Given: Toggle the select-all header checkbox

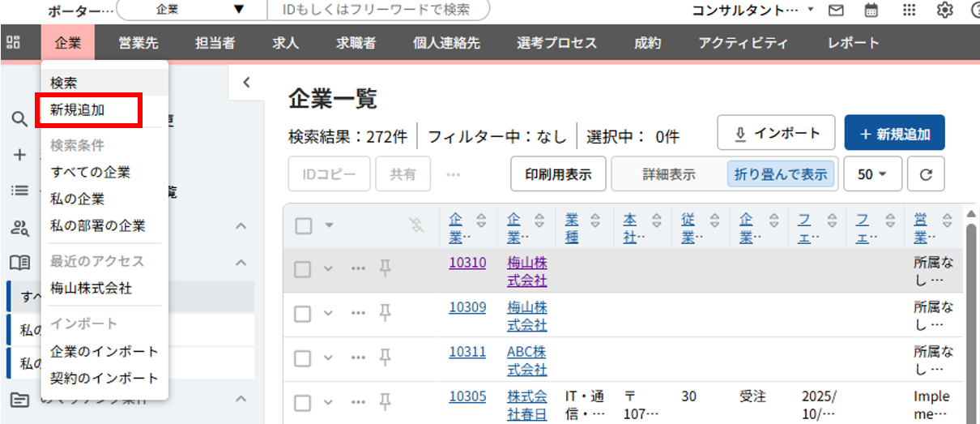Looking at the screenshot, I should [x=304, y=225].
